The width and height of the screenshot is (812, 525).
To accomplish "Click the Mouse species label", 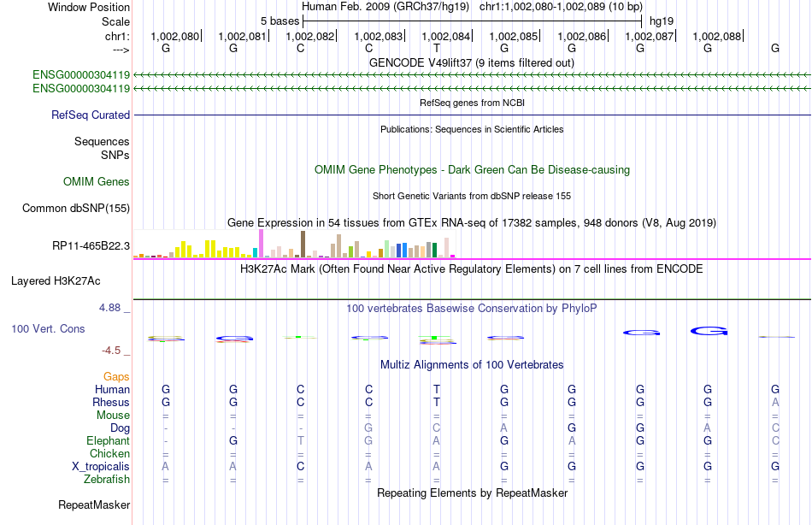I will pos(113,416).
